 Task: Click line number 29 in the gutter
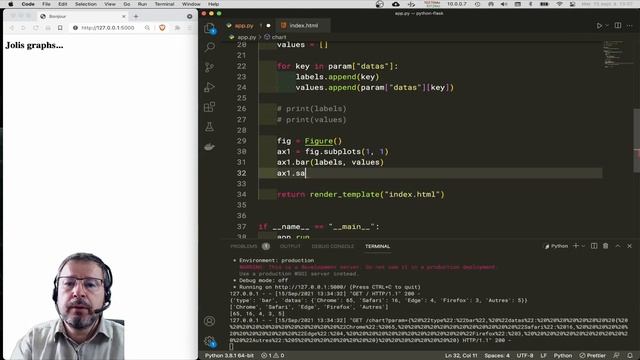[x=242, y=141]
